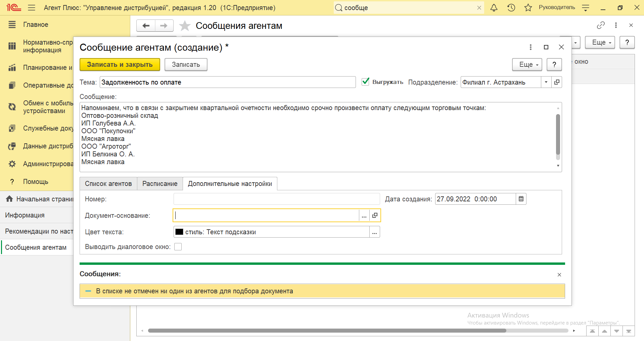
Task: Select Дополнительные настройки tab
Action: tap(230, 184)
